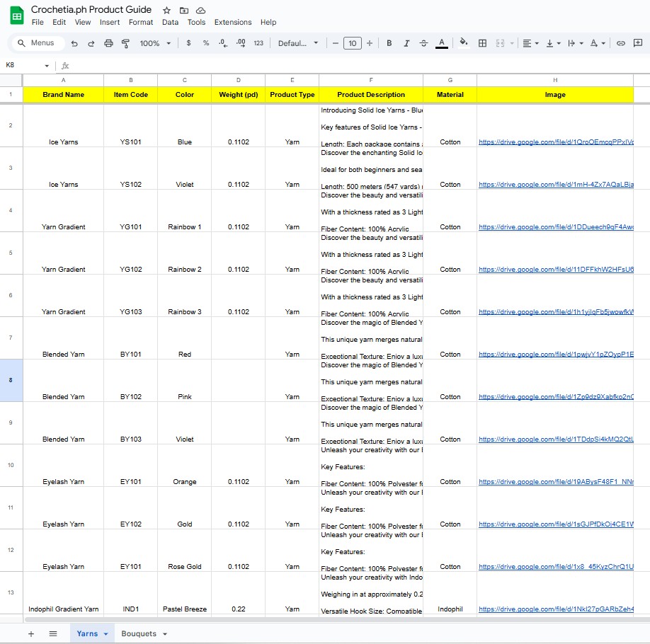Open the image link for IND1 Pastel Breeze
The width and height of the screenshot is (650, 644).
556,609
